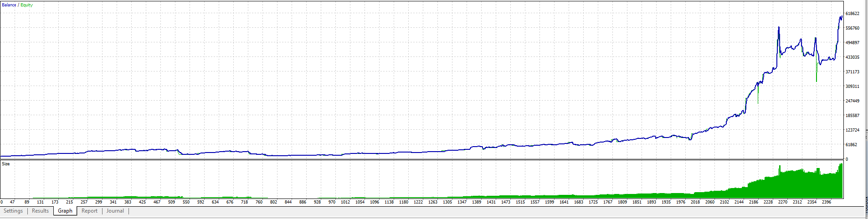
Task: Open the Report tab
Action: pos(89,211)
